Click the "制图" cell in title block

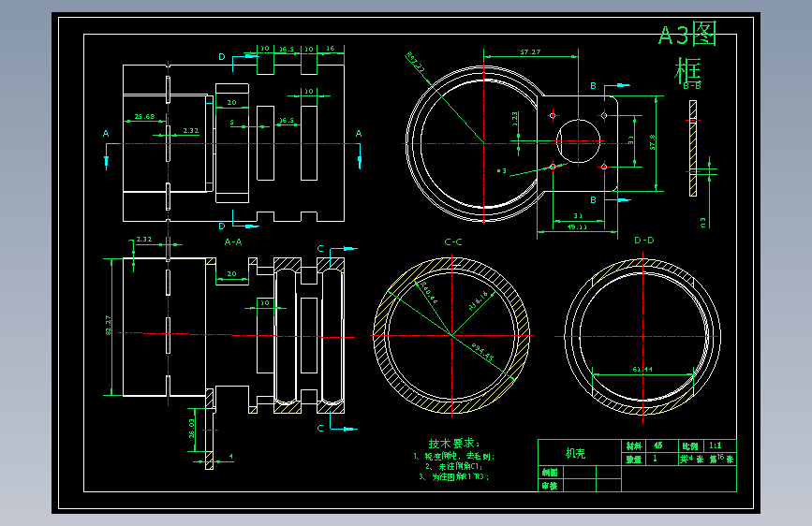550,472
